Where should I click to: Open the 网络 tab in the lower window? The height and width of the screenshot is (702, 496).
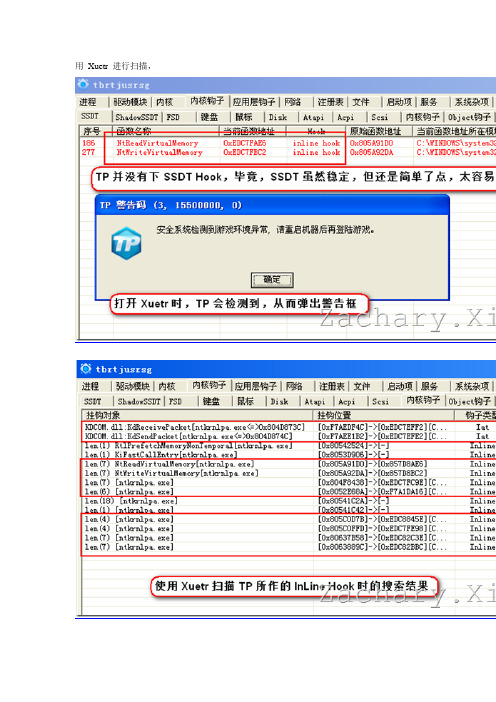pos(295,386)
